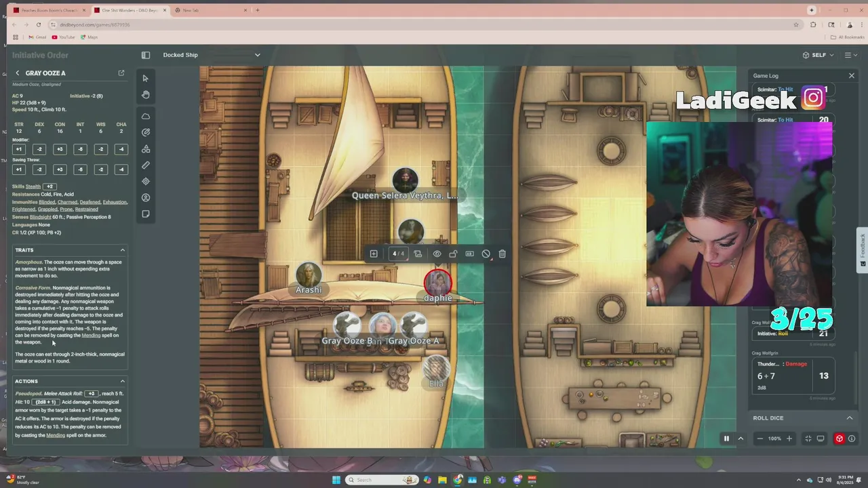
Task: Collapse the ROLL DICE section
Action: (x=850, y=418)
